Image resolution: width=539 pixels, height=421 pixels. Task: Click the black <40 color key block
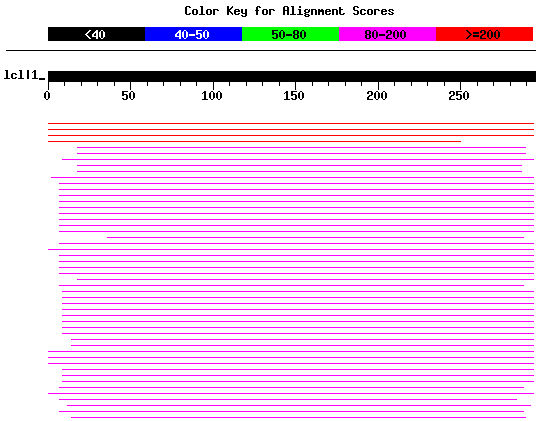click(x=96, y=34)
